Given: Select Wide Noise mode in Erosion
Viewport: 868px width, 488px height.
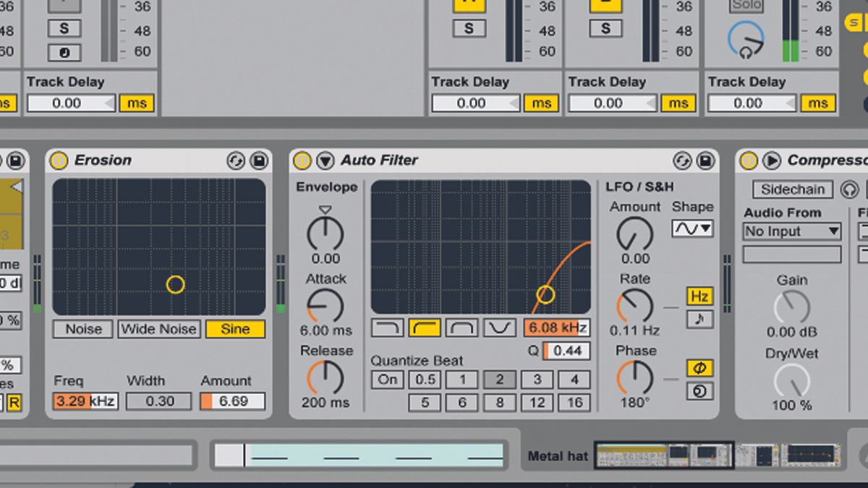Looking at the screenshot, I should point(158,329).
